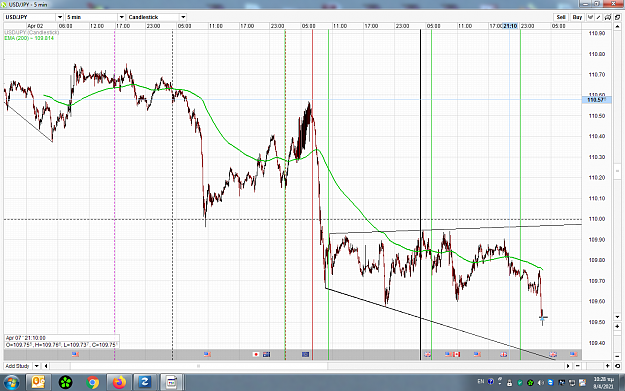625x391 pixels.
Task: Open the Add Study dropdown arrow
Action: coord(36,366)
